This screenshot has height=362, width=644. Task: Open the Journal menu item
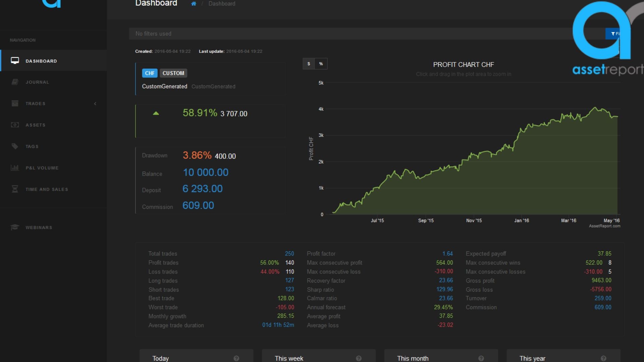pyautogui.click(x=37, y=82)
